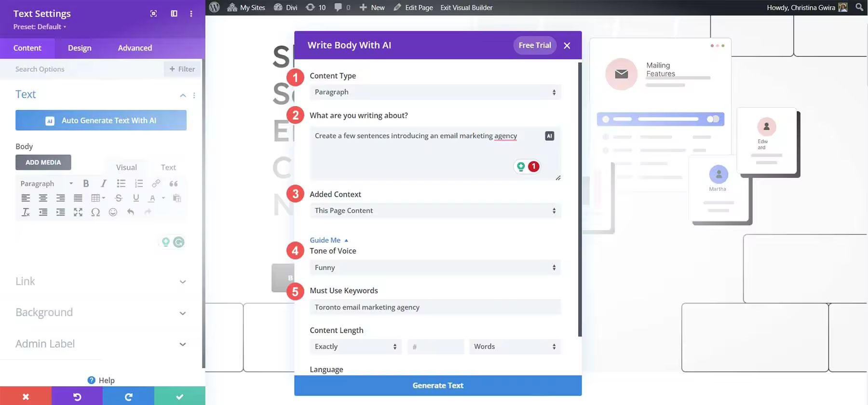Insert special character omega icon
This screenshot has height=405, width=868.
(95, 212)
